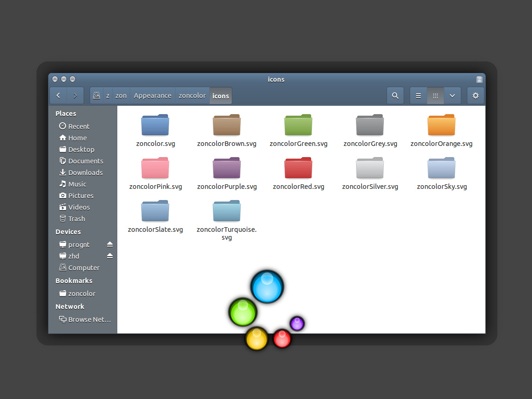Click the computer root icon in path bar

pyautogui.click(x=97, y=96)
